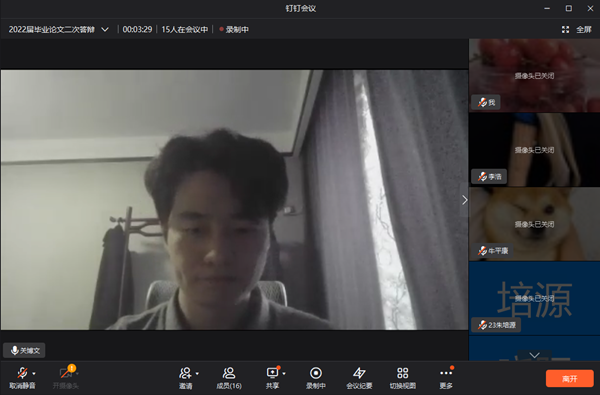Enter fullscreen with the 全屏 button
600x395 pixels.
(577, 29)
